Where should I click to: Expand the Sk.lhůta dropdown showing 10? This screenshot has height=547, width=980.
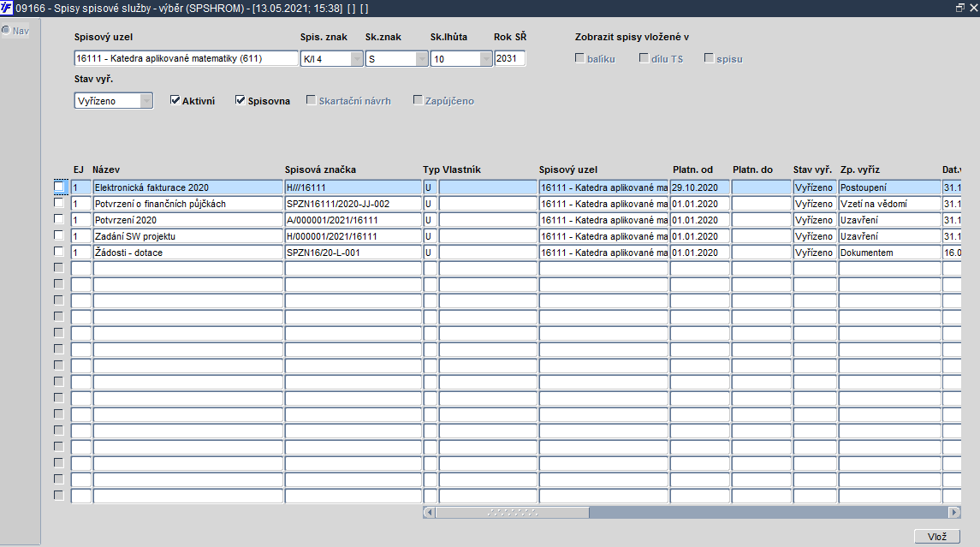485,59
